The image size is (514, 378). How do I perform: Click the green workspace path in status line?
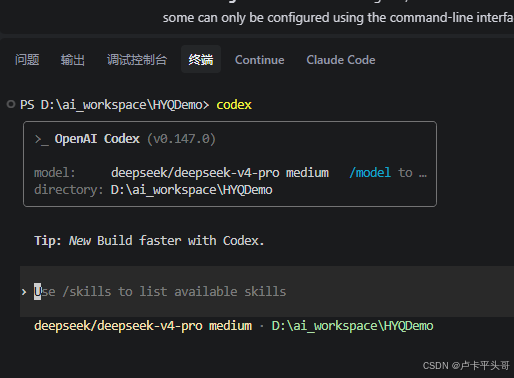(x=352, y=326)
